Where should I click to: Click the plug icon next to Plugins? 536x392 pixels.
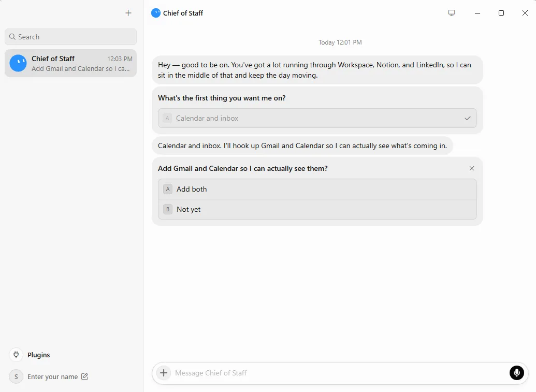pos(16,355)
